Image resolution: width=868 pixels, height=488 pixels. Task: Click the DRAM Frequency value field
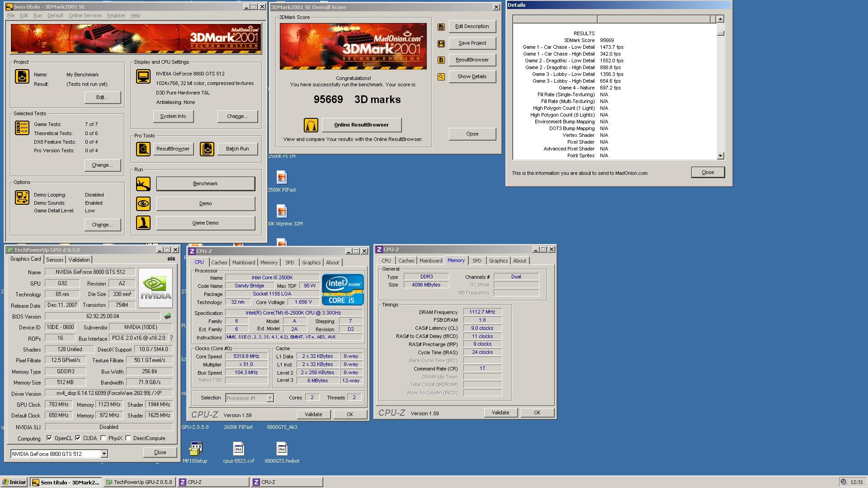click(482, 312)
